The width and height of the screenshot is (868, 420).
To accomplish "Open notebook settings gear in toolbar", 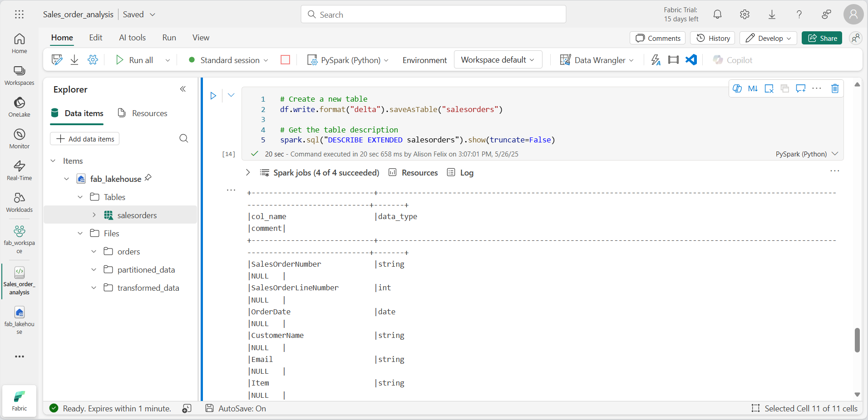I will point(93,60).
